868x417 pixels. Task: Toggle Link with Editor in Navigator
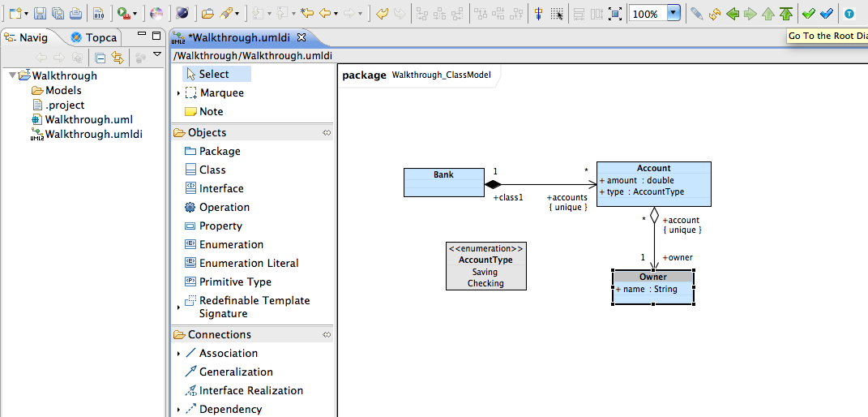coord(117,57)
